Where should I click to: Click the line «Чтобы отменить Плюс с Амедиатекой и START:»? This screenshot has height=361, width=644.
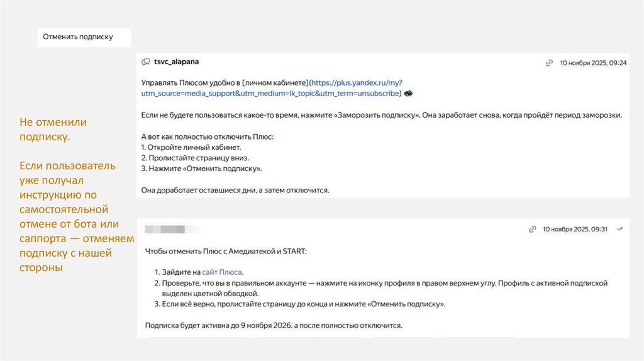click(x=227, y=252)
